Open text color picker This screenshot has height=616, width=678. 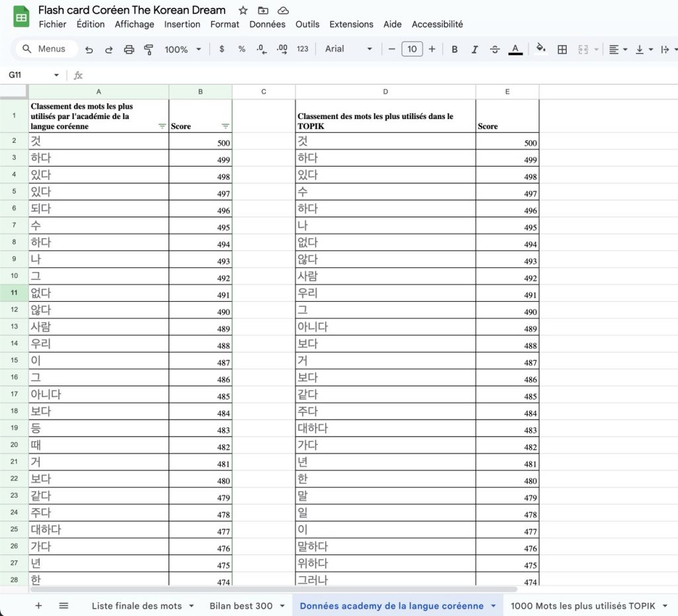click(515, 50)
